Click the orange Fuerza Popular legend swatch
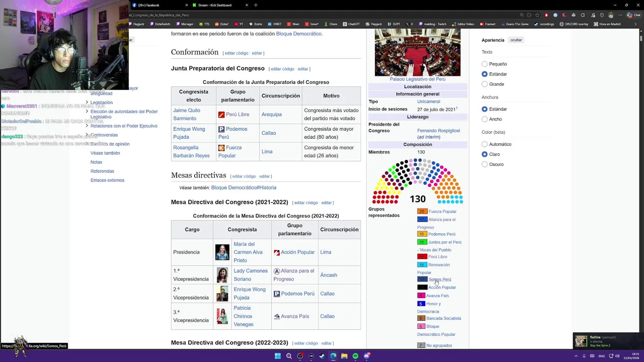Screen dimensions: 644x362 coord(422,211)
